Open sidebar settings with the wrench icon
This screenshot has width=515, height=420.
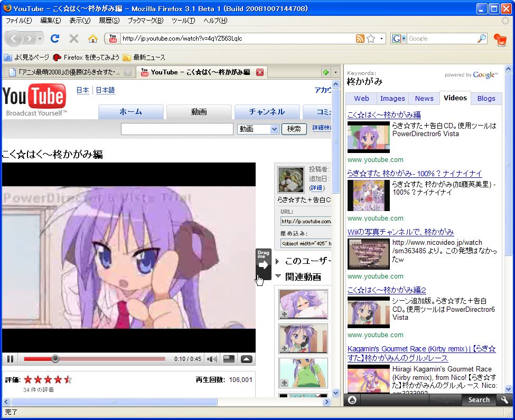tap(504, 399)
